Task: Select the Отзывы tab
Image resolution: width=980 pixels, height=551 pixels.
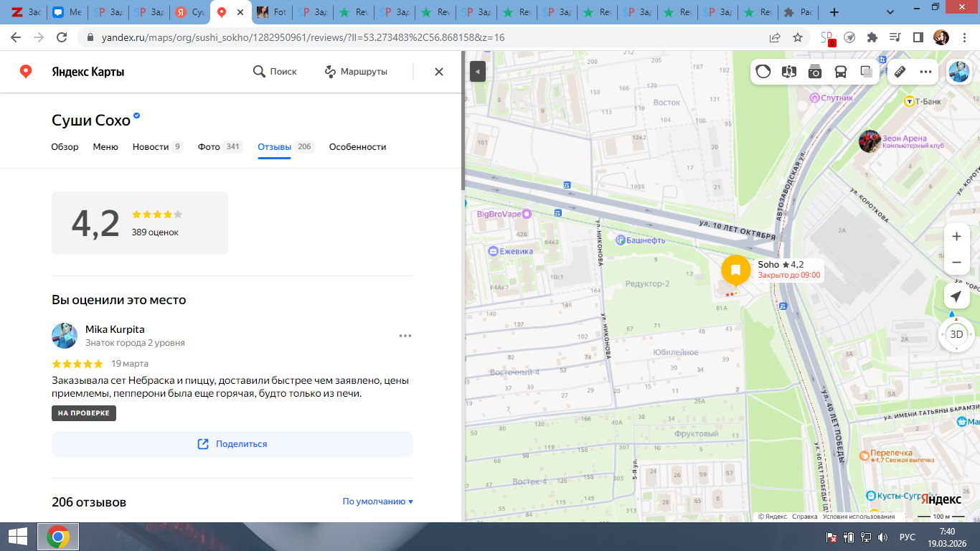Action: click(x=286, y=147)
